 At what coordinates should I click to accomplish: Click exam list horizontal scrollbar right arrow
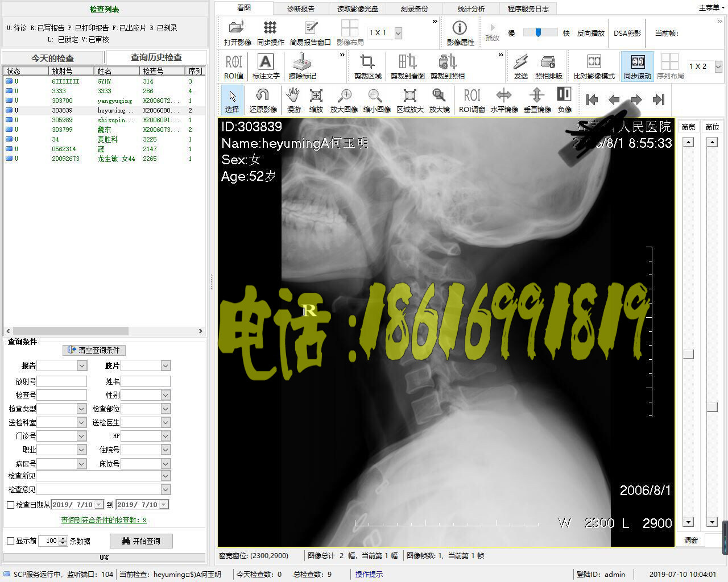(x=200, y=331)
